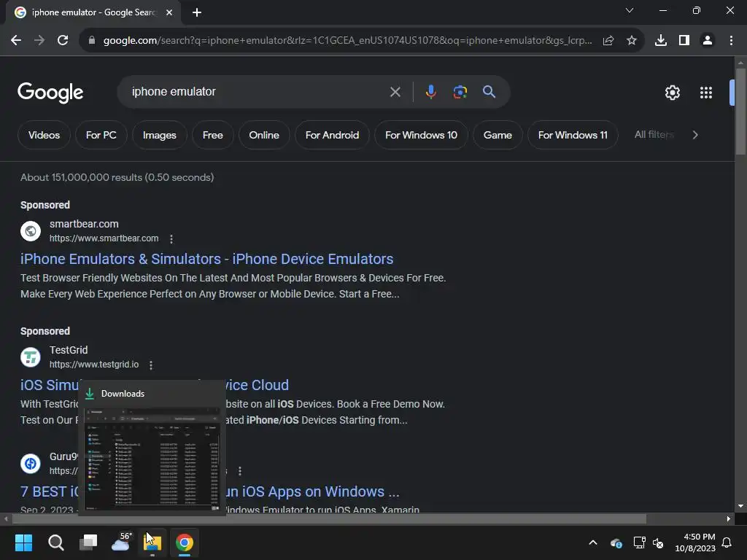The height and width of the screenshot is (560, 747).
Task: Submit search with magnifier icon
Action: tap(489, 92)
